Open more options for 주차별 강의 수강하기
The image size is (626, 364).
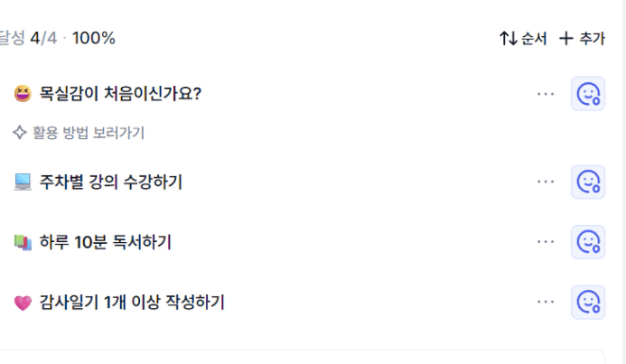(546, 182)
